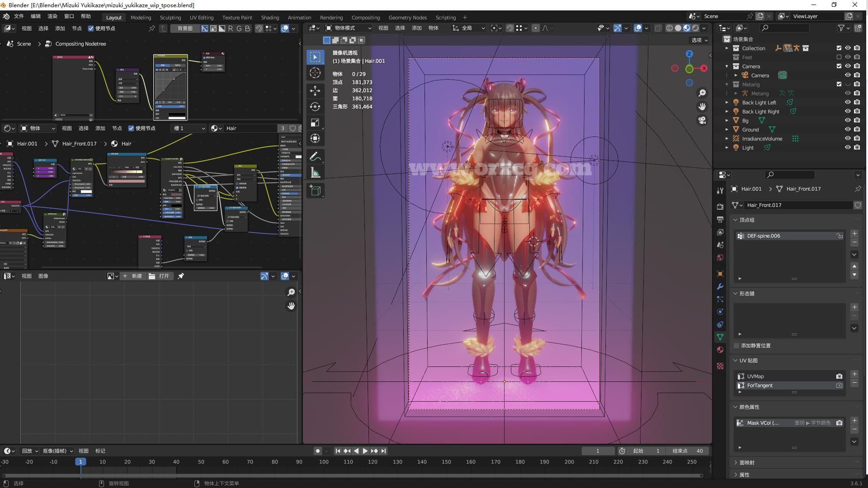Switch to the Sculpting workspace tab

coord(170,18)
